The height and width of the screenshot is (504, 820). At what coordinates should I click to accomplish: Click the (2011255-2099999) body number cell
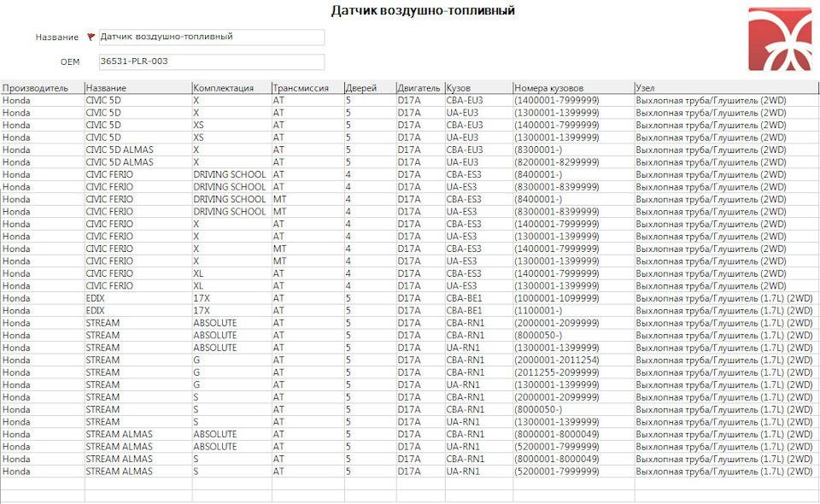pos(556,372)
